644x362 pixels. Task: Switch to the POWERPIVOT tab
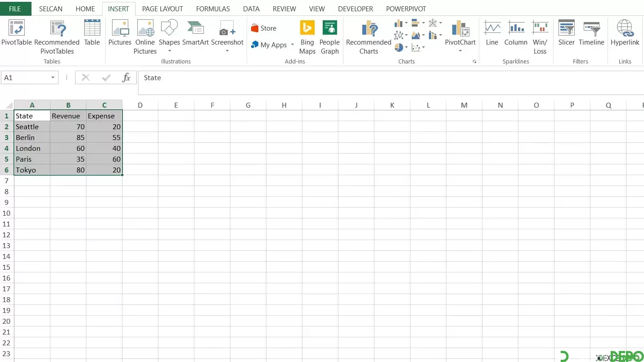[x=406, y=9]
